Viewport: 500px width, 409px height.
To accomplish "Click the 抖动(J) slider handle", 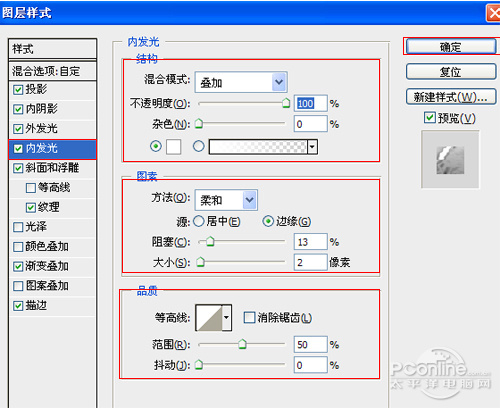I will pyautogui.click(x=199, y=364).
